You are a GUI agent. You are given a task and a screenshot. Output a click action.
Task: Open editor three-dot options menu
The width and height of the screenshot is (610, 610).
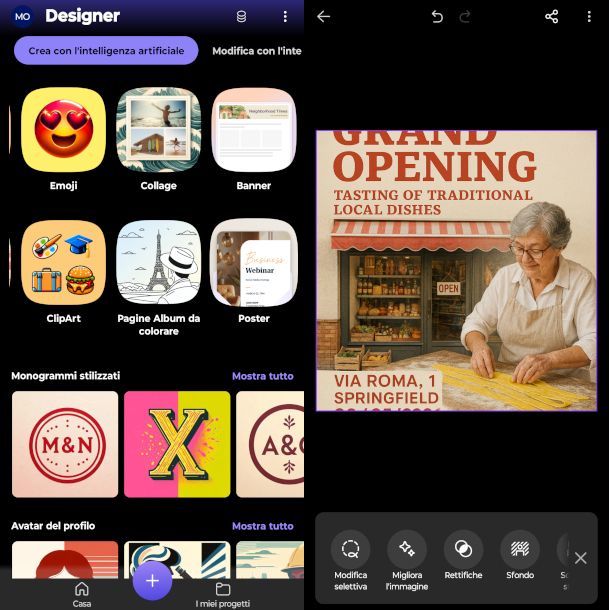point(589,16)
